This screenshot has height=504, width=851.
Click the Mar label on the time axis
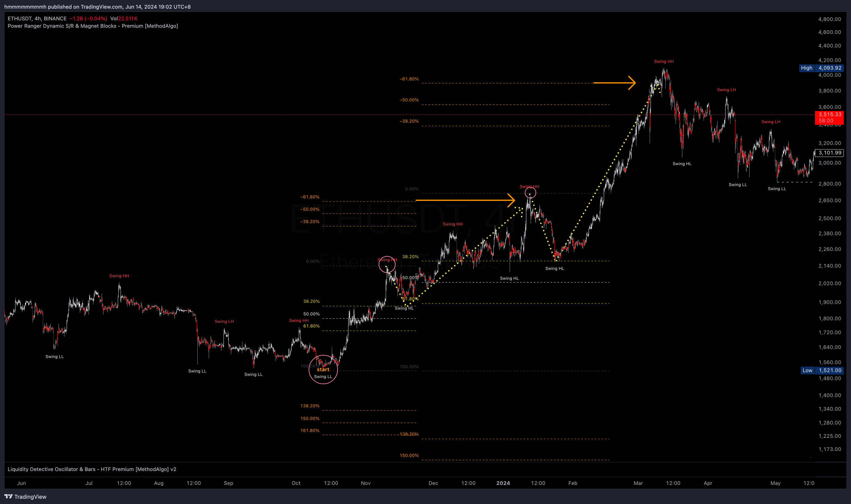tap(638, 483)
